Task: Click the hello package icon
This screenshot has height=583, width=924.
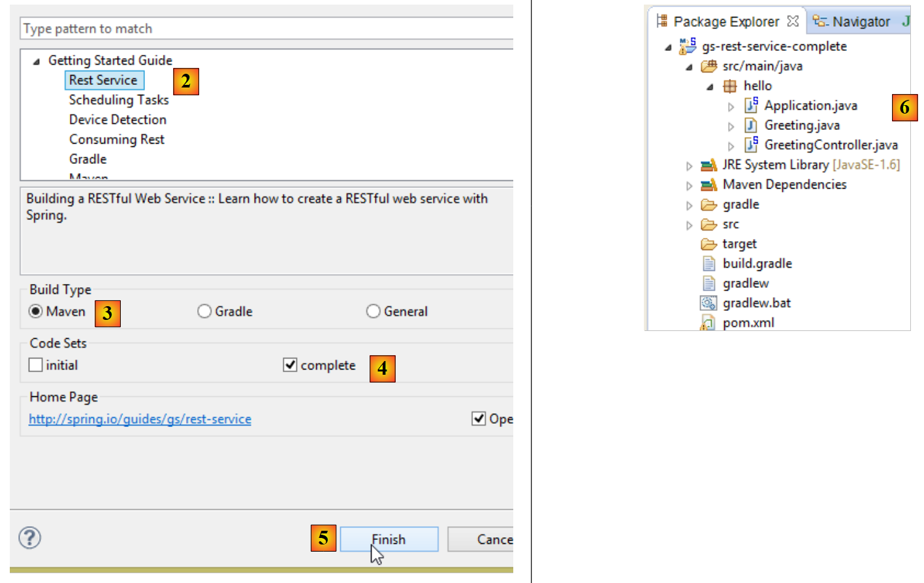Action: [730, 86]
